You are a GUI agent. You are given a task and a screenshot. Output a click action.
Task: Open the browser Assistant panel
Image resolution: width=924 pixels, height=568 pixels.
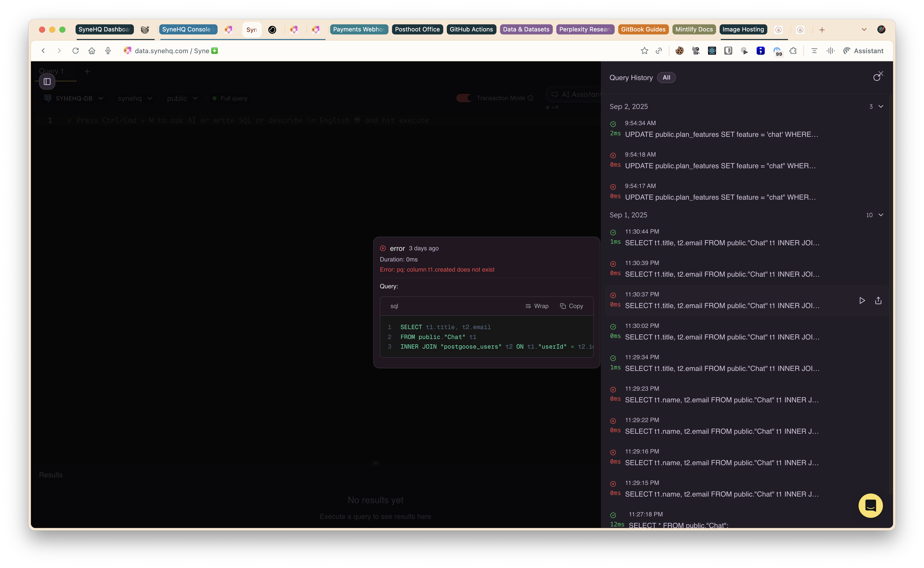[863, 51]
